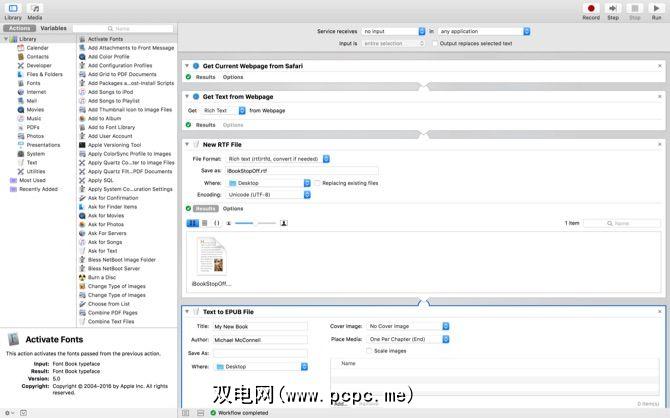Open the Service receives dropdown
Viewport: 670px width, 418px height.
394,31
